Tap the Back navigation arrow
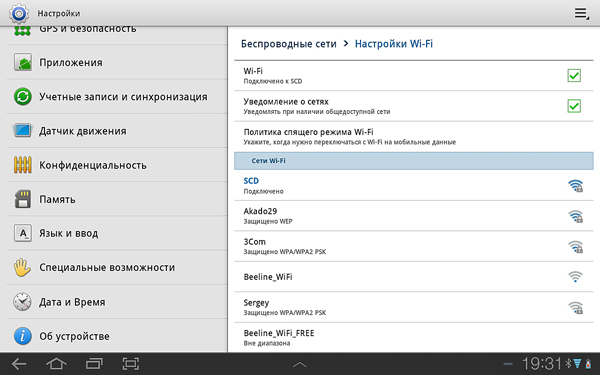600x375 pixels. pos(18,364)
